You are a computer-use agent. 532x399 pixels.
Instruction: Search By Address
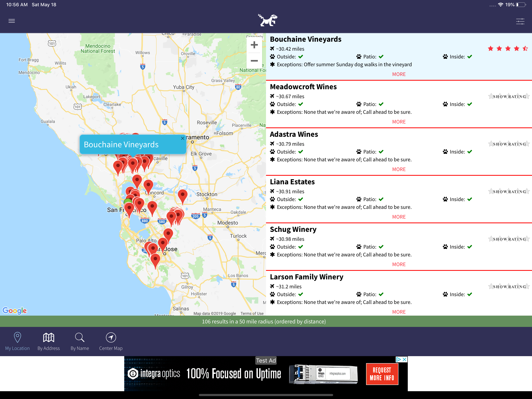point(48,341)
